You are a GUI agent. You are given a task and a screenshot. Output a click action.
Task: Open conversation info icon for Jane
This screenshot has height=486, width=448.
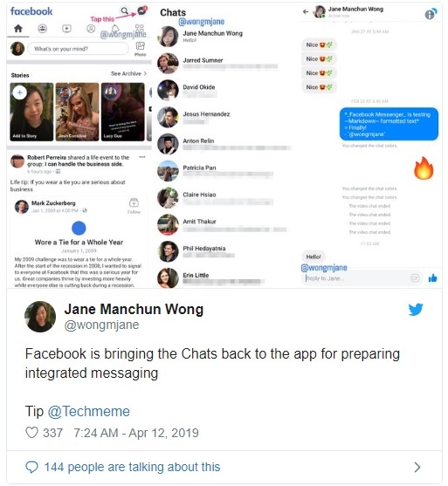pos(431,14)
